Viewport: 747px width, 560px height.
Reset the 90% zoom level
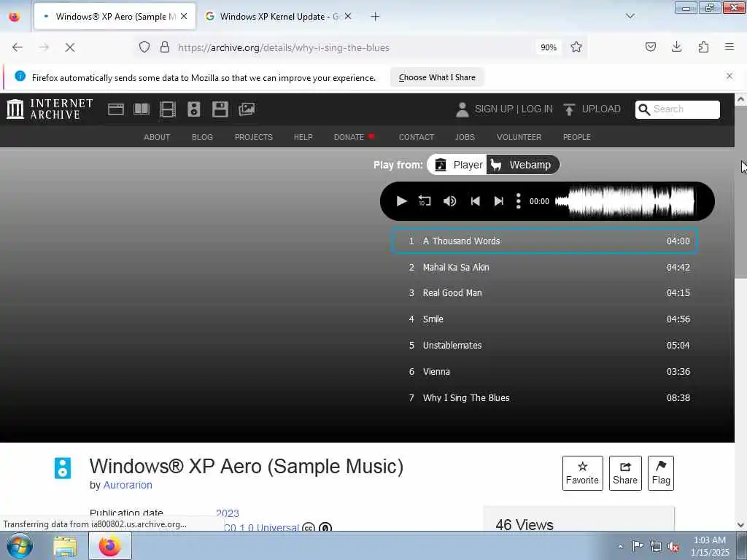tap(549, 47)
